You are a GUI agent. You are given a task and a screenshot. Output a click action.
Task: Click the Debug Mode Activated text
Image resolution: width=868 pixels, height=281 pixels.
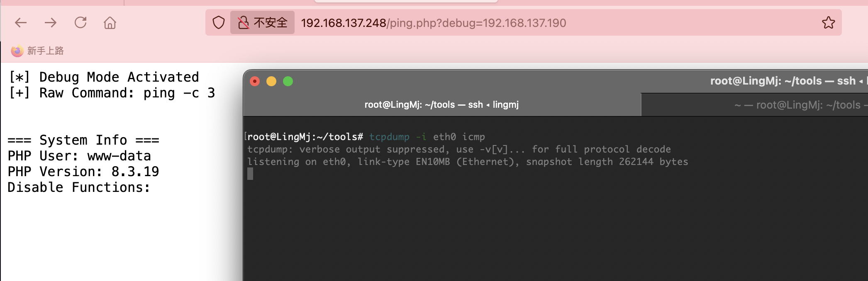[x=119, y=77]
